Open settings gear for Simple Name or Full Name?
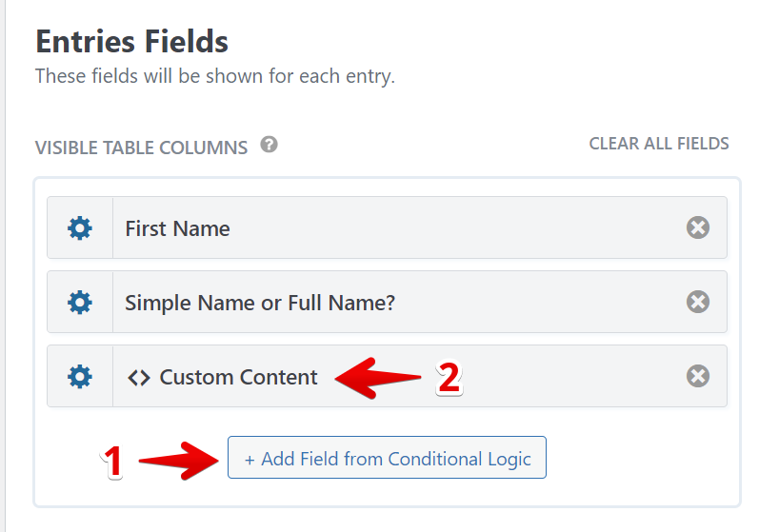This screenshot has height=532, width=759. [80, 303]
